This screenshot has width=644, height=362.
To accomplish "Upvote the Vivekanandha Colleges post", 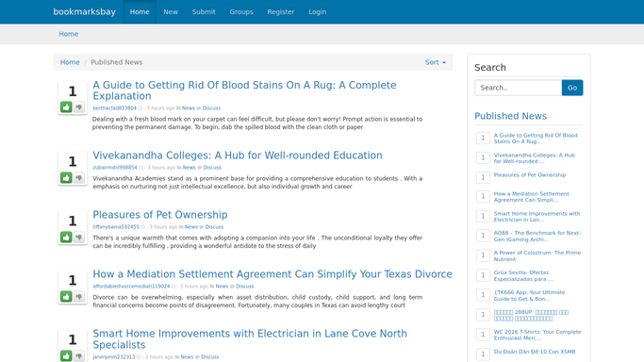I will 66,178.
